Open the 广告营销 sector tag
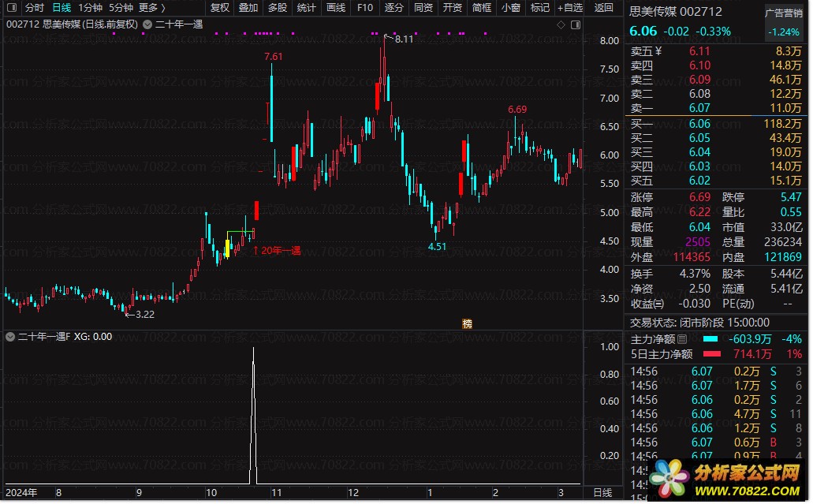Image resolution: width=813 pixels, height=504 pixels. pyautogui.click(x=784, y=14)
